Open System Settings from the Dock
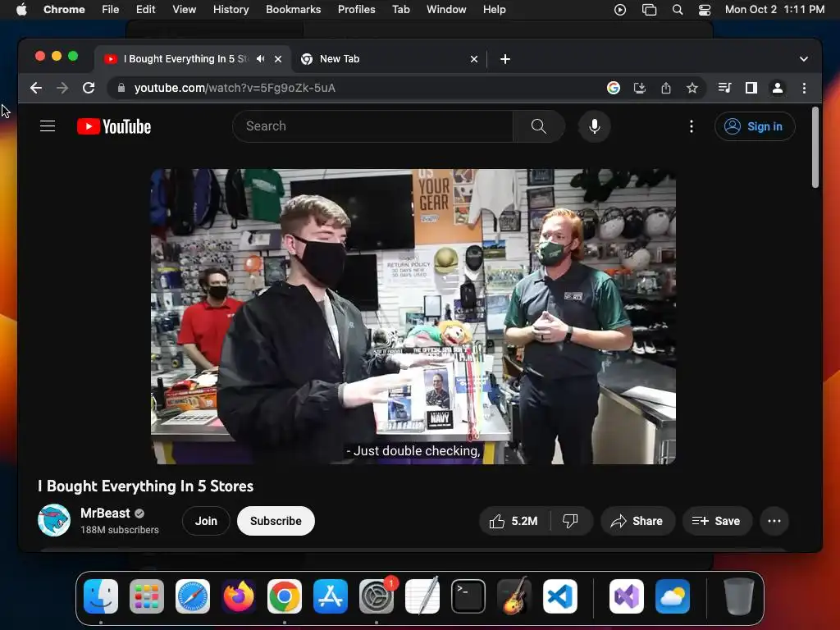 [377, 596]
